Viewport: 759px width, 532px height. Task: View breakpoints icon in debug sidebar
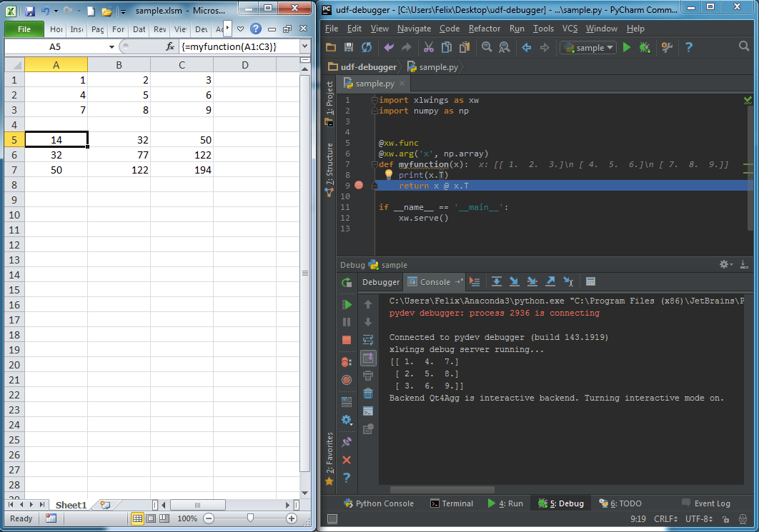(x=347, y=362)
